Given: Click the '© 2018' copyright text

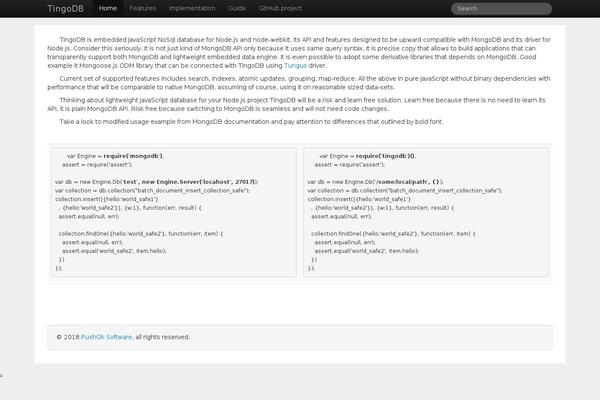Looking at the screenshot, I should (68, 337).
